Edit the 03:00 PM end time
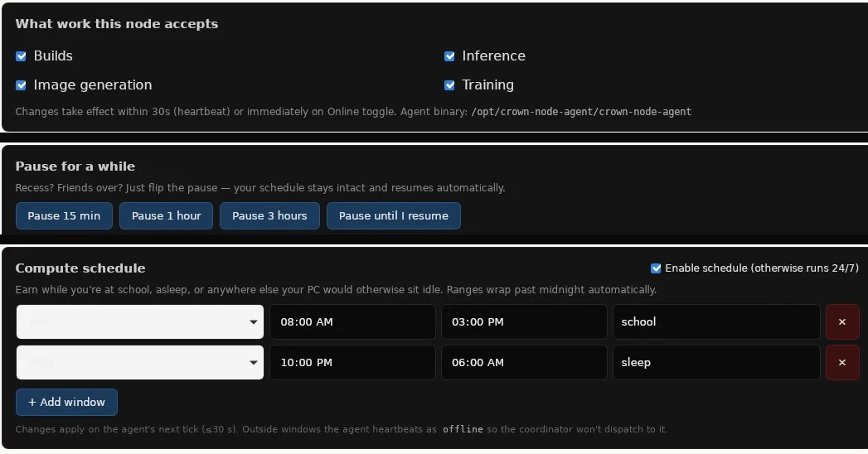868x454 pixels. pyautogui.click(x=524, y=321)
